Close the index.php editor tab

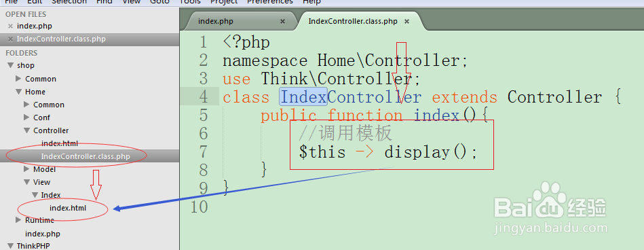[282, 21]
